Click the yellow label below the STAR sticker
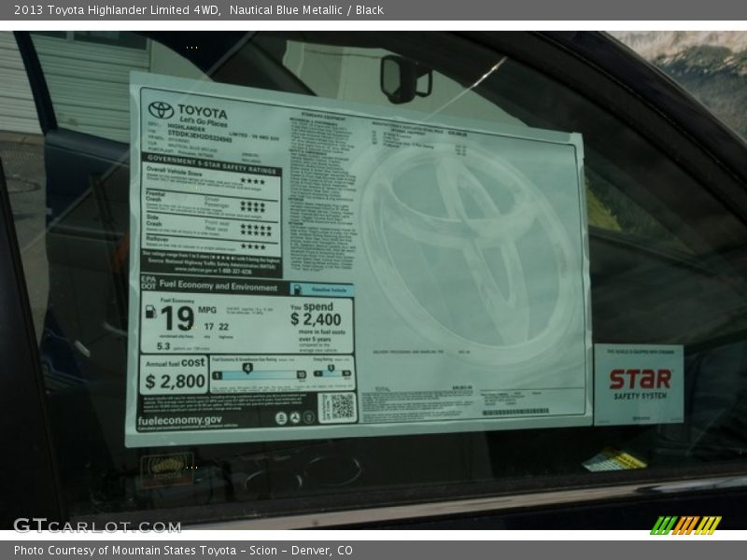 [x=613, y=459]
